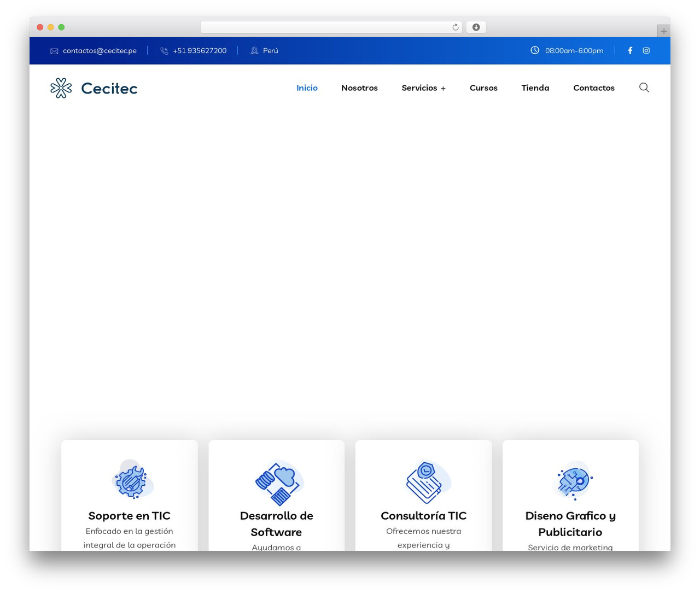Screen dimensions: 700x593
Task: Open the Cursos menu item
Action: 483,88
